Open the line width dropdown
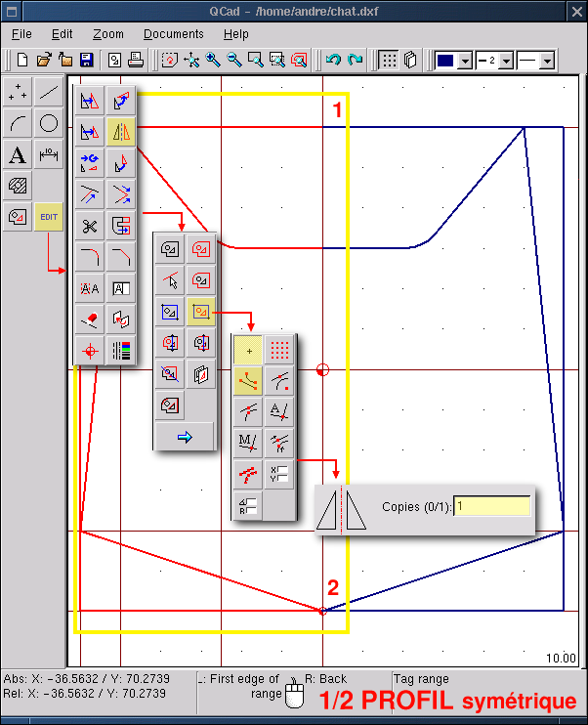The image size is (588, 725). [505, 61]
